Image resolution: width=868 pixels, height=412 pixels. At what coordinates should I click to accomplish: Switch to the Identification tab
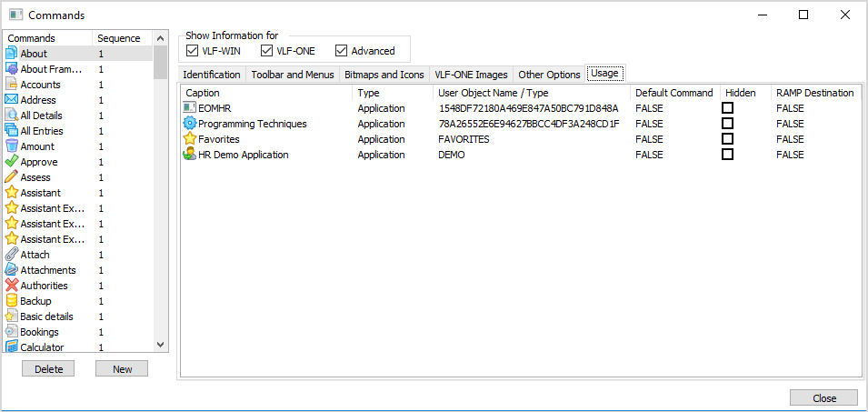212,75
